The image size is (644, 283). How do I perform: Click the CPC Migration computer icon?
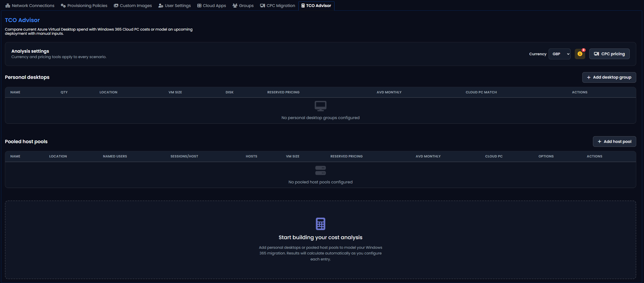(x=262, y=5)
